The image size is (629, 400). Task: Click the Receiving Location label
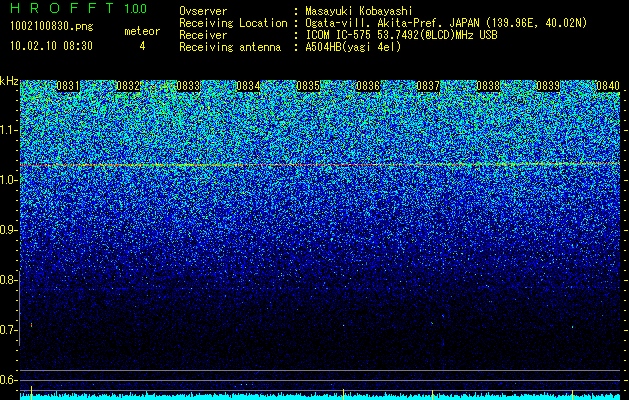[x=233, y=23]
